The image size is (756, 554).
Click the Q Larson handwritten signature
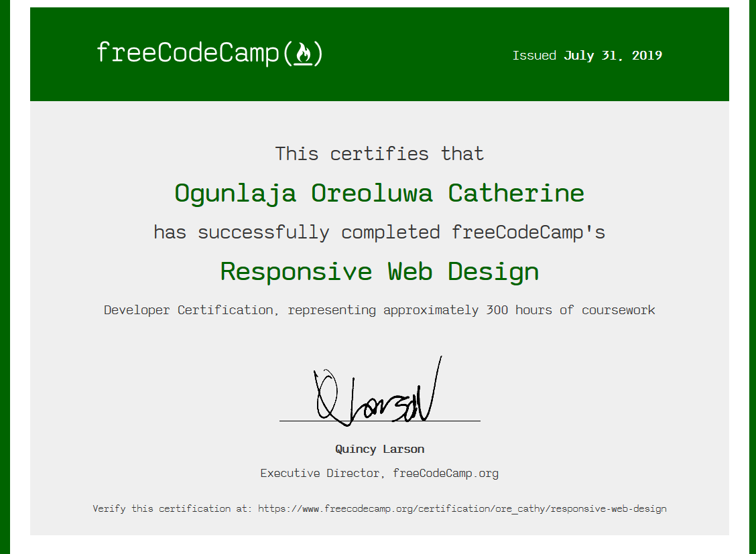[377, 391]
